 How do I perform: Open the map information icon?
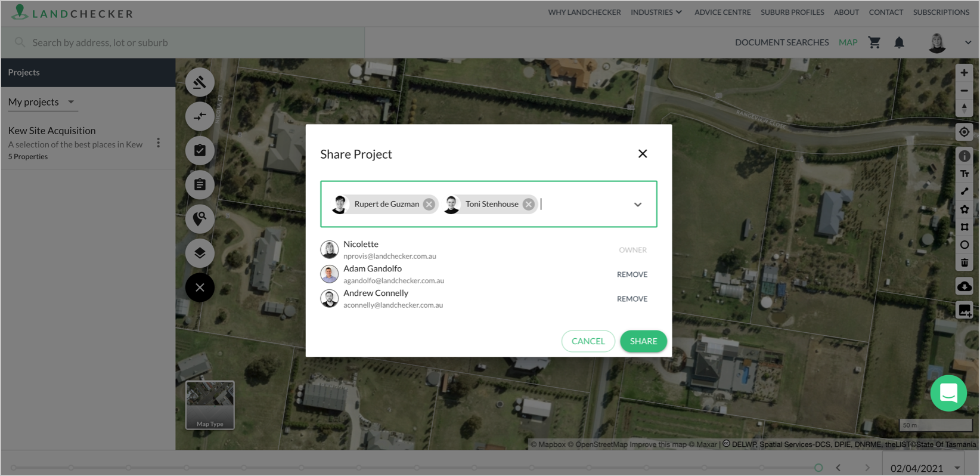[964, 156]
